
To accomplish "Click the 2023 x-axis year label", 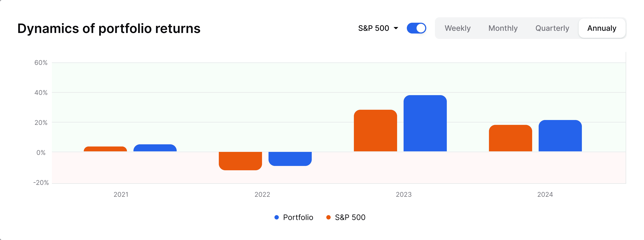I will click(404, 194).
